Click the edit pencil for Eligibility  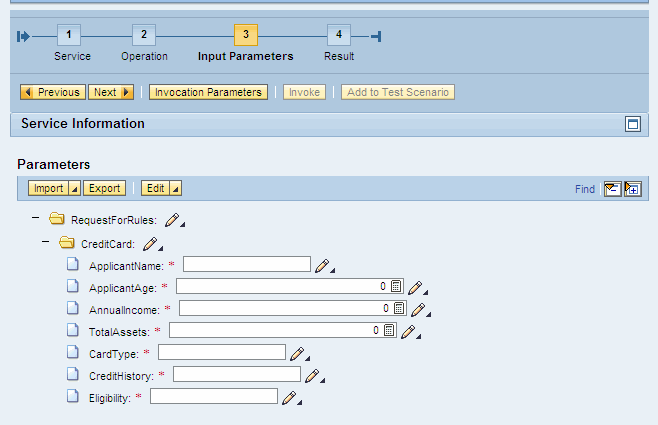point(289,397)
